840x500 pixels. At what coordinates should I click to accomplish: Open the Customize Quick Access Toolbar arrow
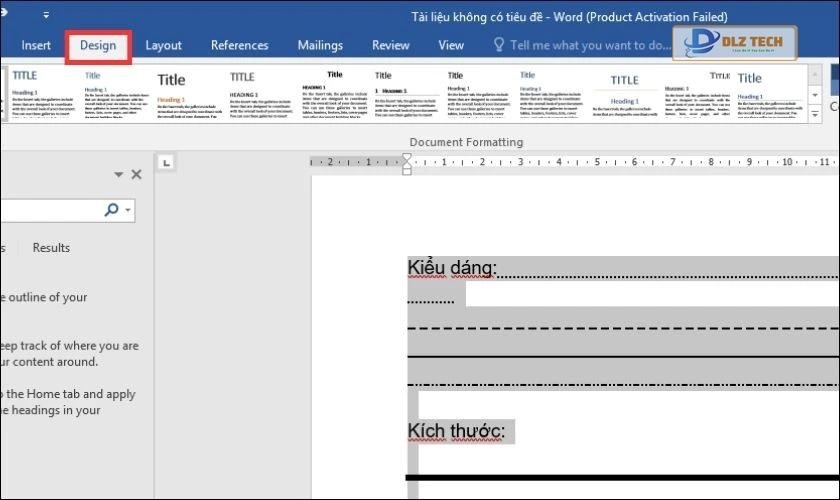[x=46, y=16]
